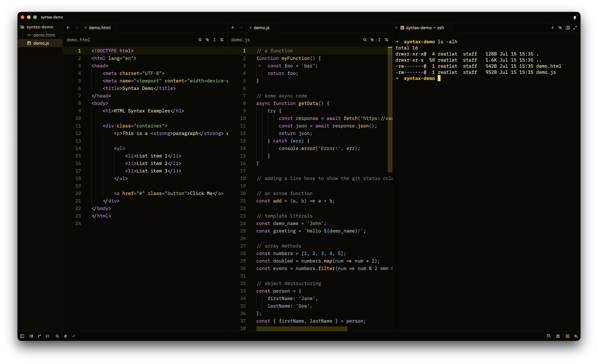Go forward in the demo.js pane
Image resolution: width=598 pixels, height=364 pixels.
pos(241,28)
